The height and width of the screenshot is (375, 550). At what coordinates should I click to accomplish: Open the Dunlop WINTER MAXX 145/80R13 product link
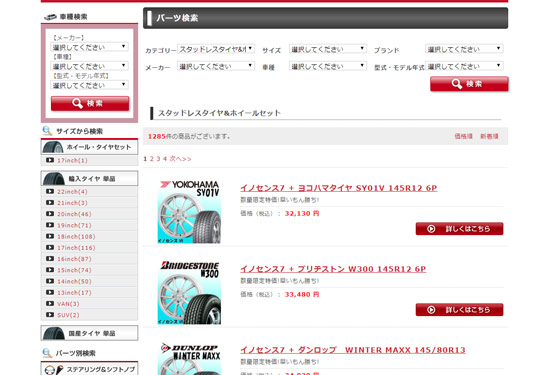coord(353,350)
